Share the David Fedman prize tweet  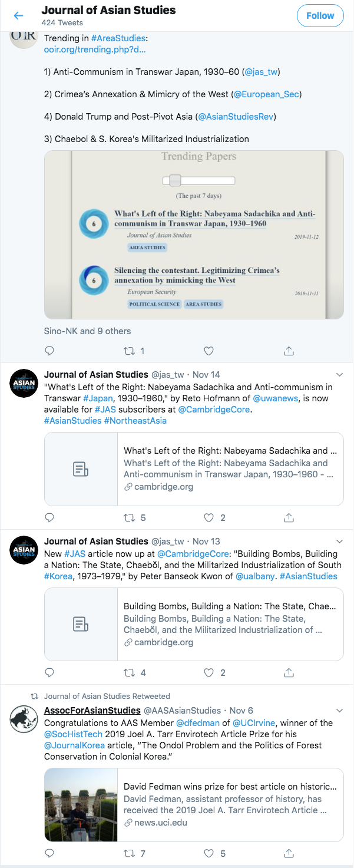pyautogui.click(x=289, y=853)
